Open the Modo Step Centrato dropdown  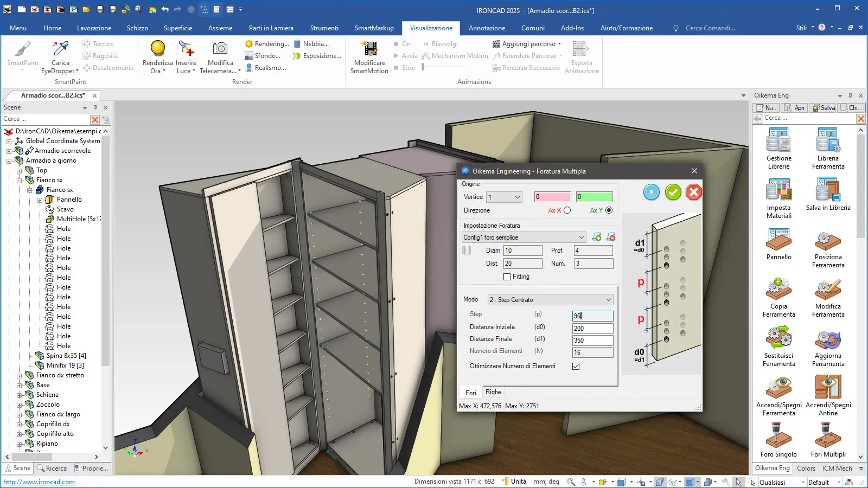[550, 300]
